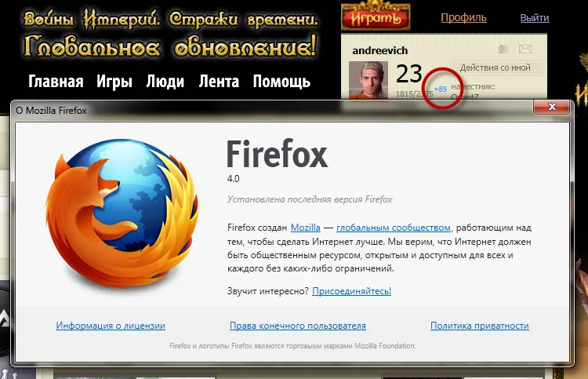Click the version number 4.0
This screenshot has width=588, height=379.
(234, 179)
